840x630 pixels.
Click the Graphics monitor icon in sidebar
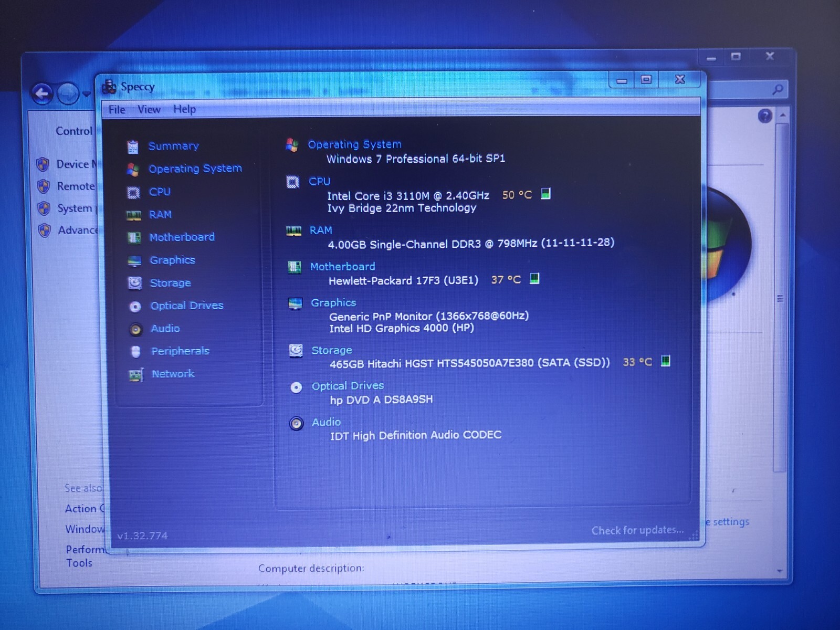click(x=135, y=261)
